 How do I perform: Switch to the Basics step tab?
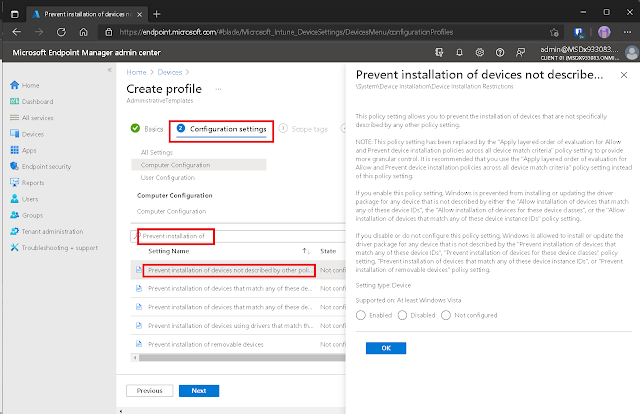click(147, 128)
